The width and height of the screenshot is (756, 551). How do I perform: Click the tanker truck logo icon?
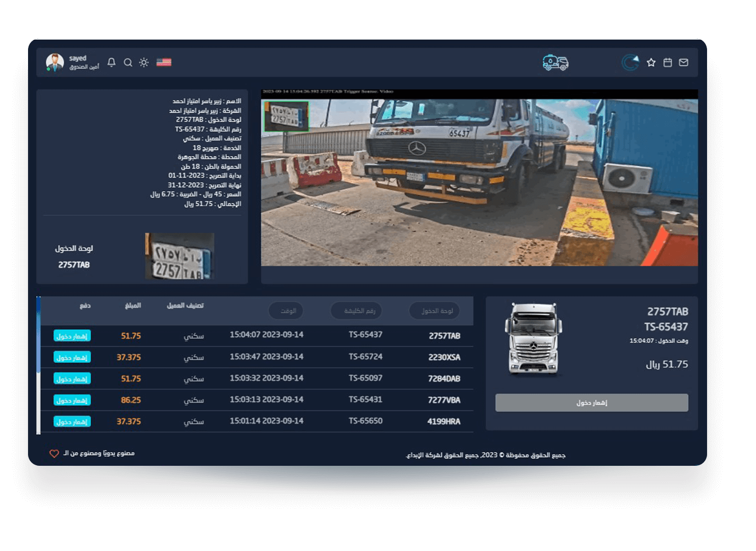pyautogui.click(x=555, y=63)
